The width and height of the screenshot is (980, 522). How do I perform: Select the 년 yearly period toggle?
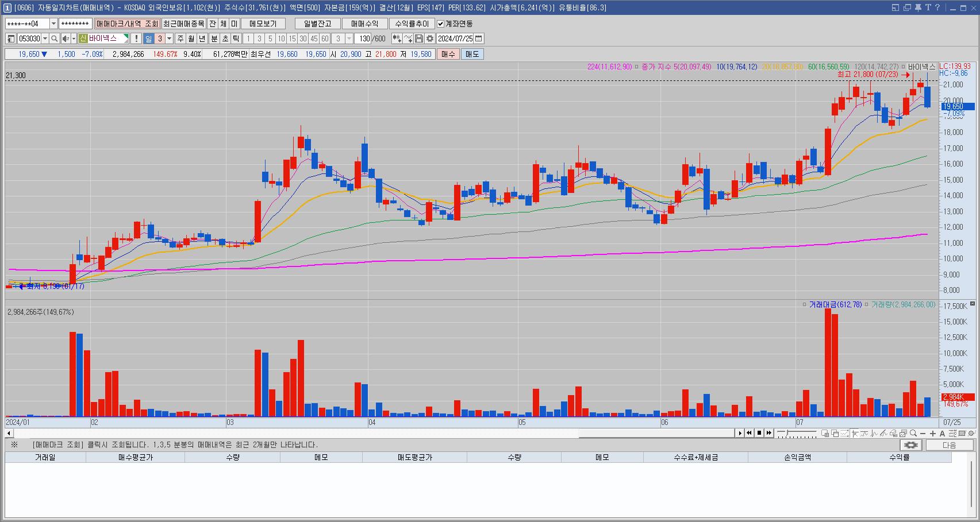point(202,38)
